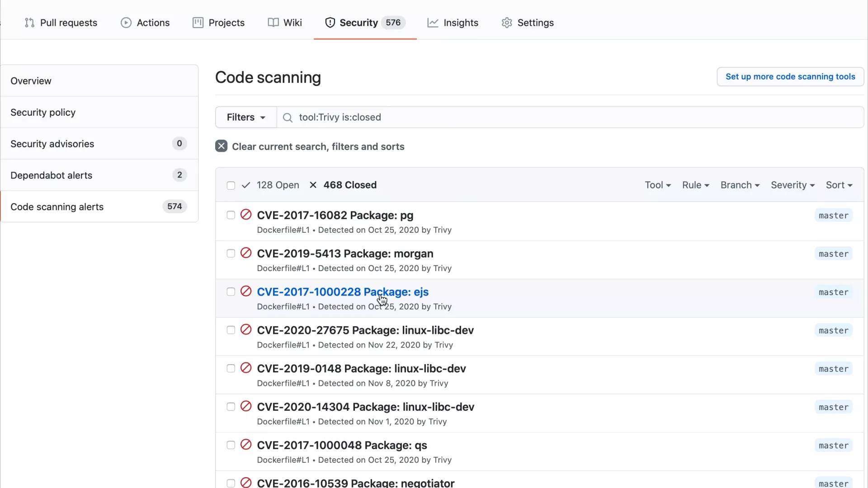868x488 pixels.
Task: Expand the Severity filter dropdown
Action: 793,185
